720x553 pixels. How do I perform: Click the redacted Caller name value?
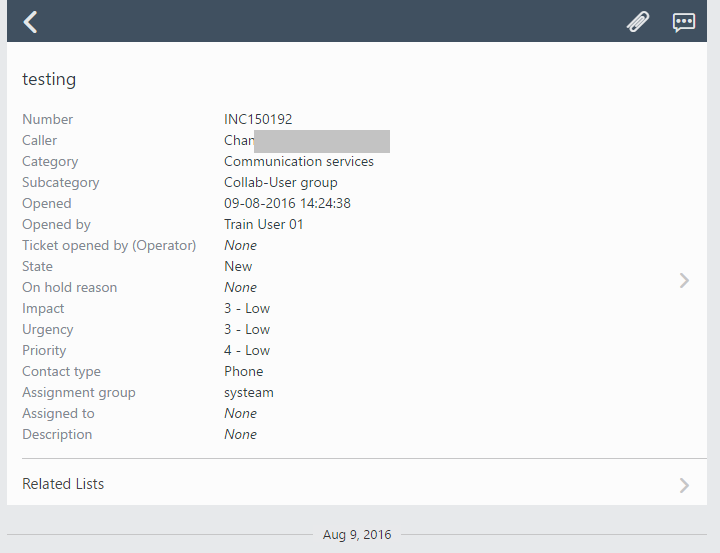306,141
